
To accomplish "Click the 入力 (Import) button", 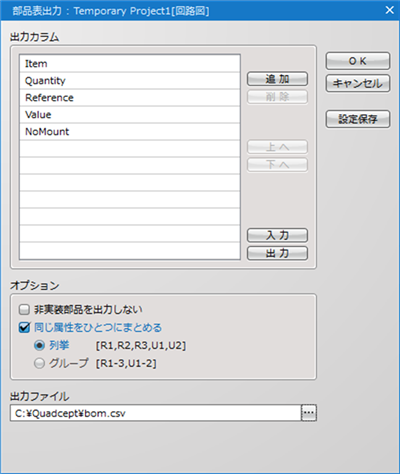I will (x=277, y=235).
